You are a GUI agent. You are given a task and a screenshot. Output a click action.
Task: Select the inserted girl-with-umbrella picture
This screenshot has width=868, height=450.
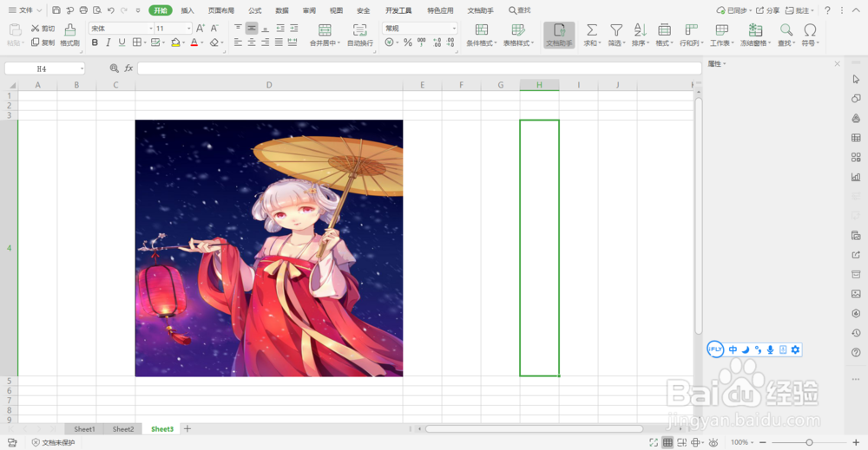coord(269,248)
